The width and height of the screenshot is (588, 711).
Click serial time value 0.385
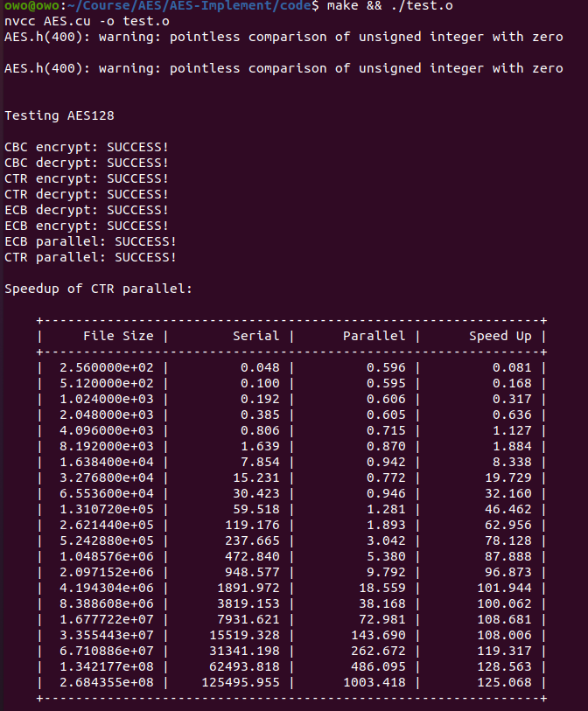pyautogui.click(x=261, y=415)
